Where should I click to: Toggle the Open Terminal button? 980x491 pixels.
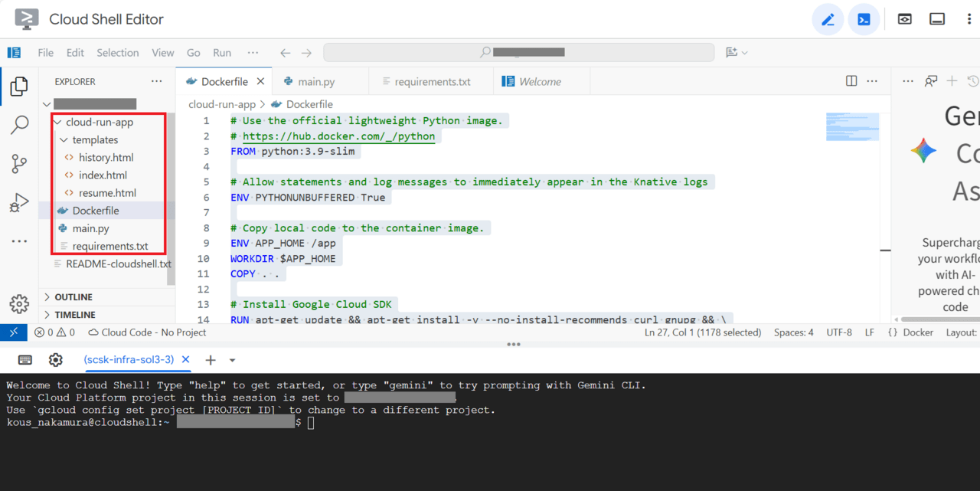864,19
